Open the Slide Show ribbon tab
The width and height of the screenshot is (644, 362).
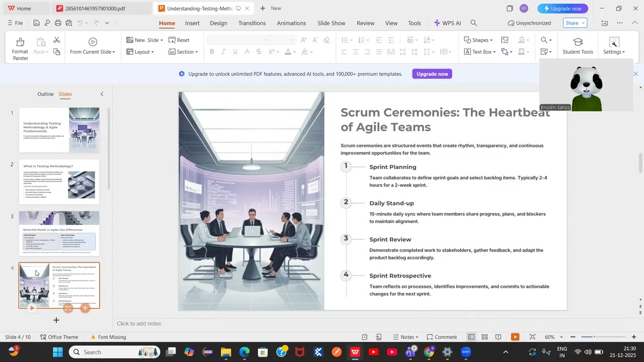pos(331,23)
